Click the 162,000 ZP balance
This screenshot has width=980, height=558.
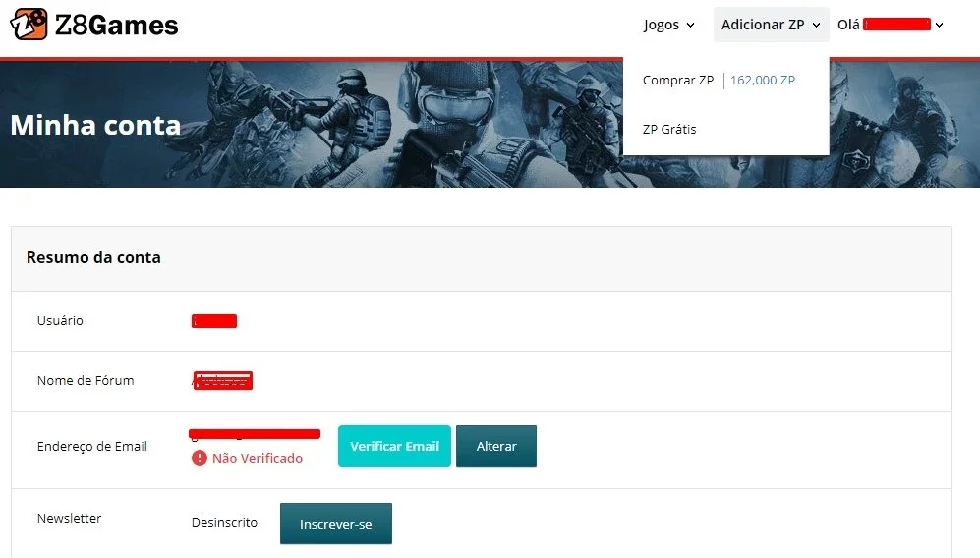tap(763, 80)
